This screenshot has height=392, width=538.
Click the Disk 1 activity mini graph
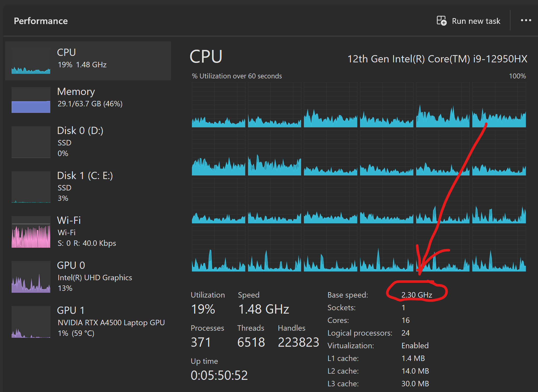[31, 187]
